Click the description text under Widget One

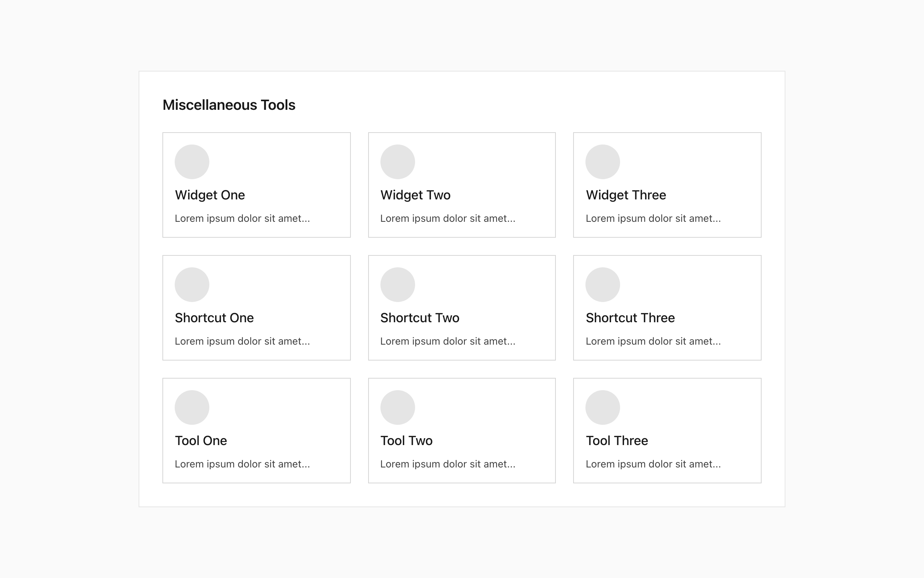[243, 219]
